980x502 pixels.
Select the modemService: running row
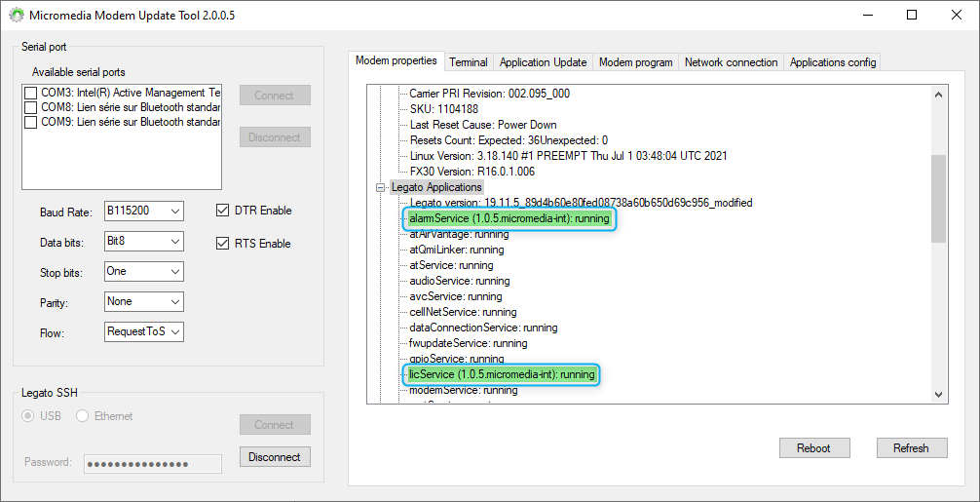point(463,390)
